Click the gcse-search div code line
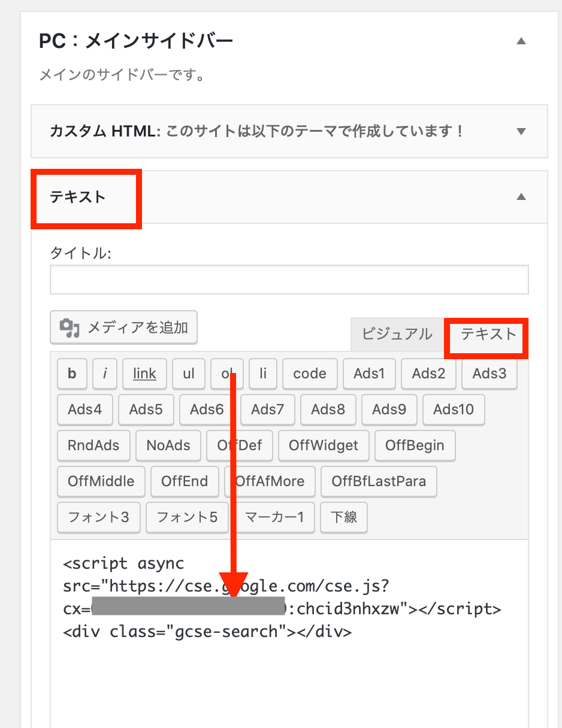Viewport: 562px width, 728px height. click(x=207, y=632)
